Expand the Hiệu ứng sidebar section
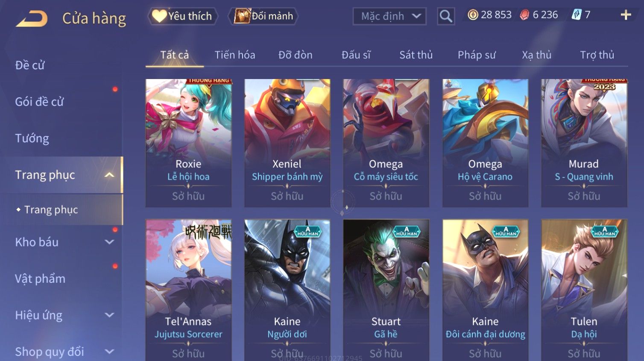The height and width of the screenshot is (361, 644). coord(109,315)
